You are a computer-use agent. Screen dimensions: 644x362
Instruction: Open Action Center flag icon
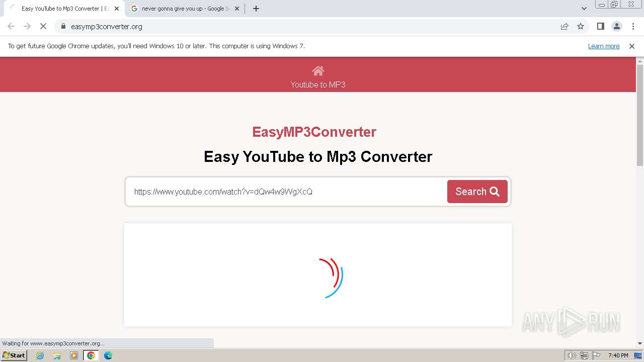tap(596, 355)
